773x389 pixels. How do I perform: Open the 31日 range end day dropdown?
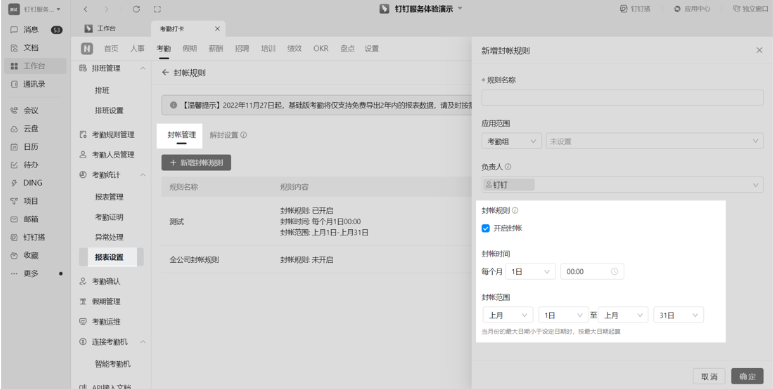678,315
